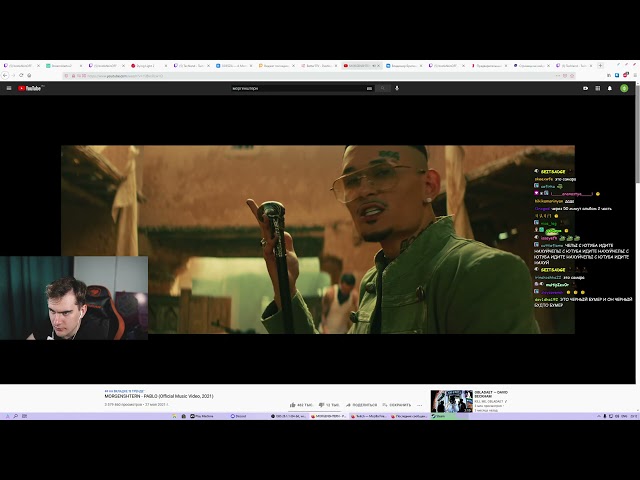
Task: Click Поделиться share button
Action: pos(362,405)
